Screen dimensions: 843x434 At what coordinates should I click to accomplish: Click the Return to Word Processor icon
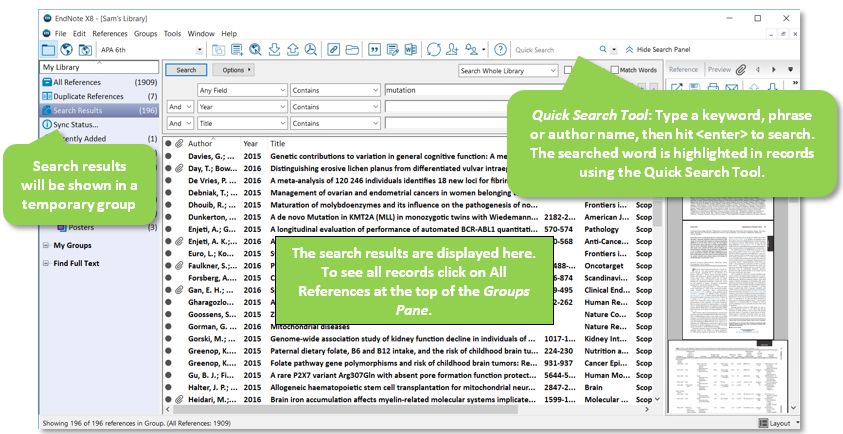tap(411, 50)
